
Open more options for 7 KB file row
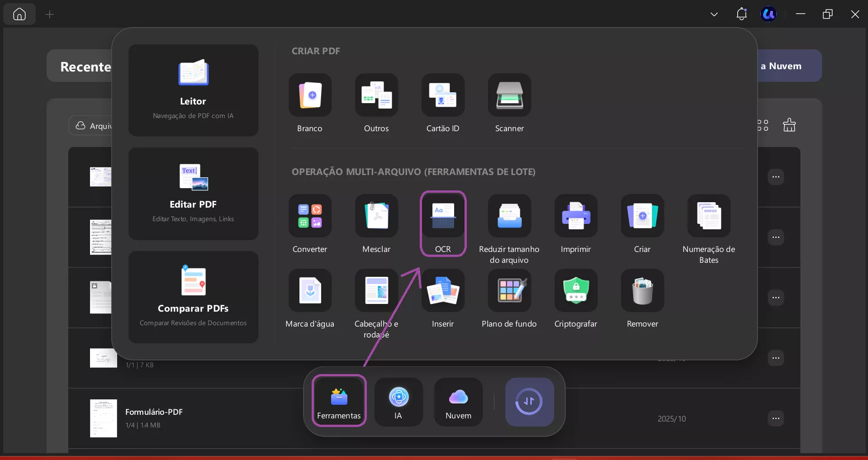tap(776, 358)
